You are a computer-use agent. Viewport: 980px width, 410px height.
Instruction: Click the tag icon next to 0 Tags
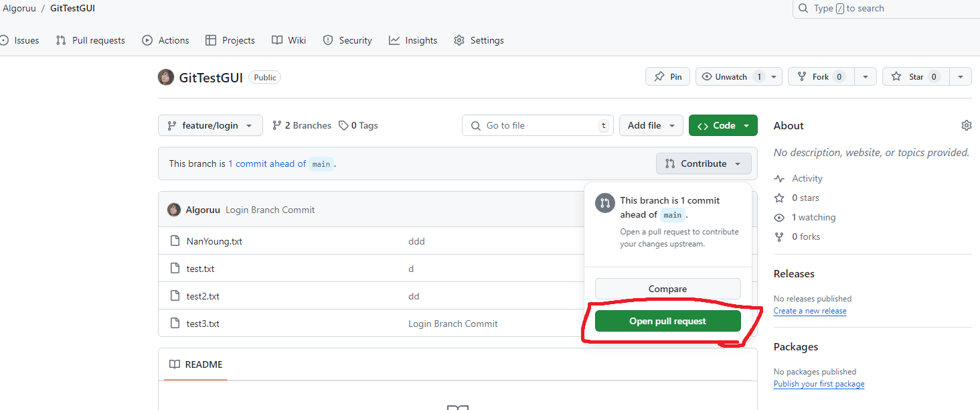(343, 125)
